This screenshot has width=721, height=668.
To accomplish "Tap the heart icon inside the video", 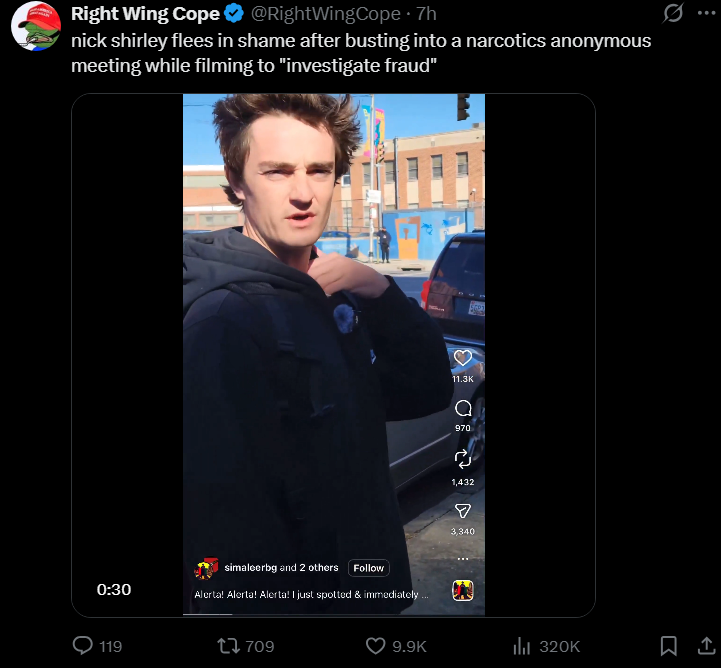I will click(463, 358).
